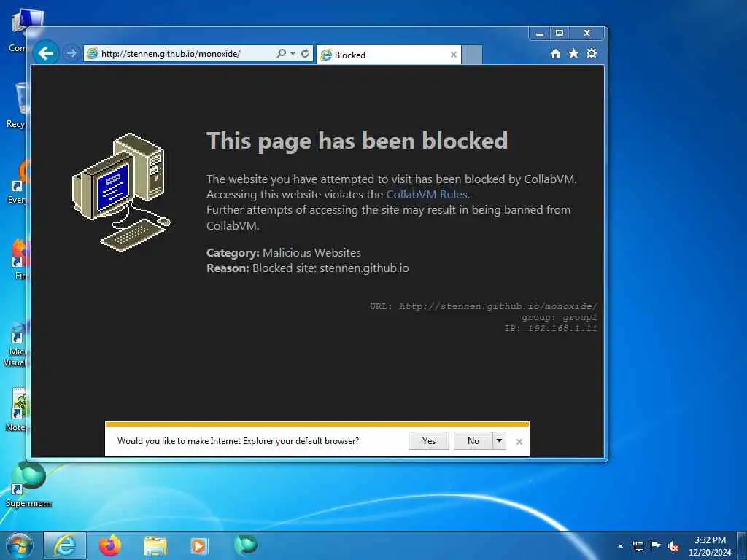Open Favorites star icon

[x=573, y=54]
